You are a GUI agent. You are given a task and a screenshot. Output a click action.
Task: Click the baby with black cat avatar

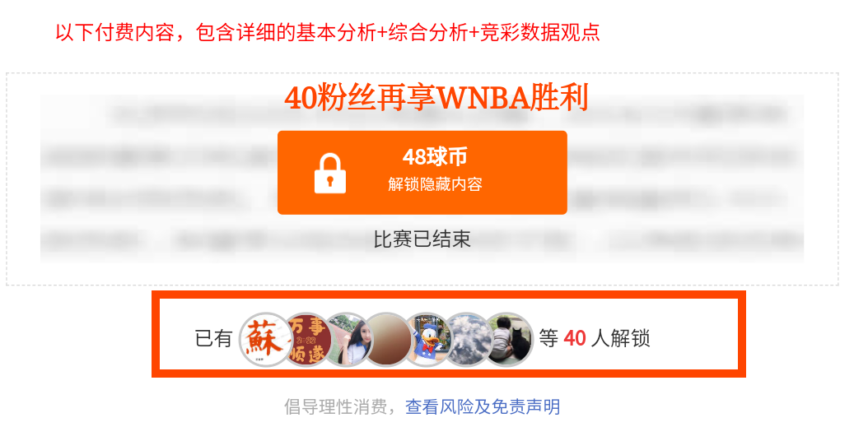coord(508,339)
